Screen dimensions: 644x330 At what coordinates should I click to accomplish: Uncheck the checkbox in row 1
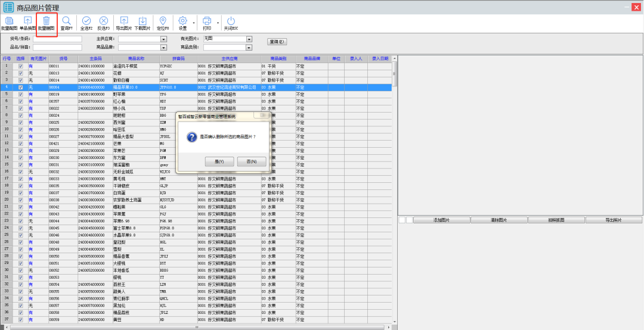pyautogui.click(x=21, y=66)
